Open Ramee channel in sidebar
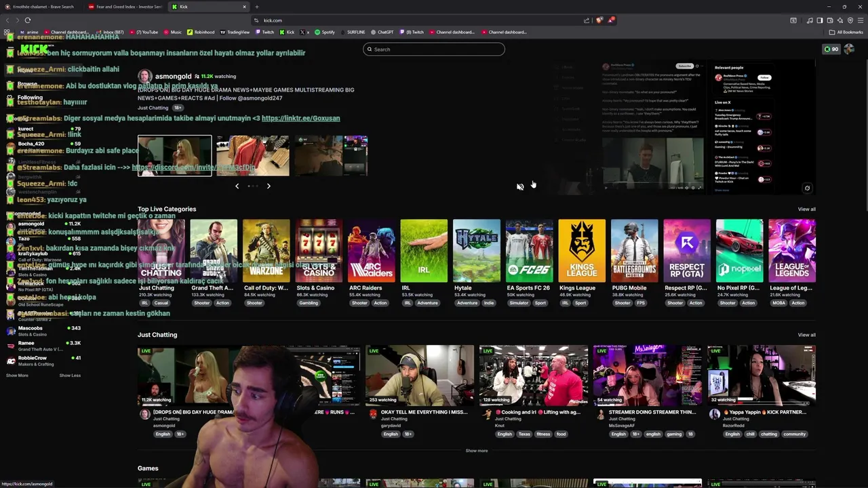 pos(43,346)
